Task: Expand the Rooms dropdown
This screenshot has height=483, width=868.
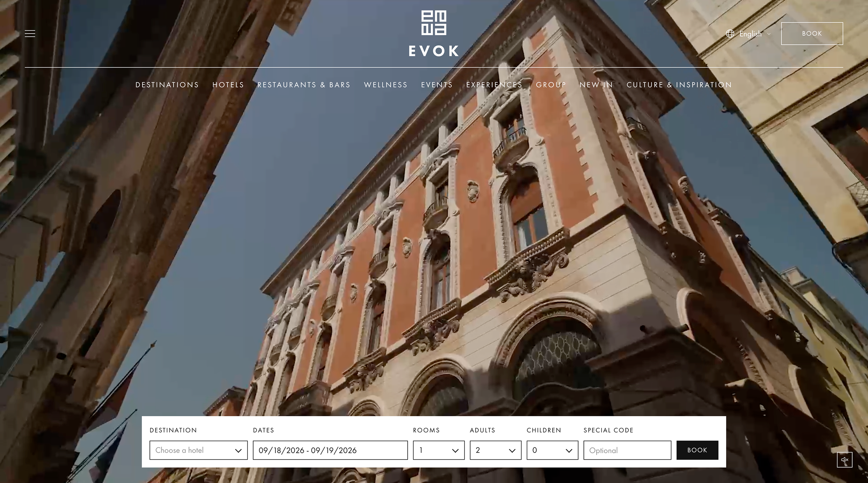Action: coord(439,450)
